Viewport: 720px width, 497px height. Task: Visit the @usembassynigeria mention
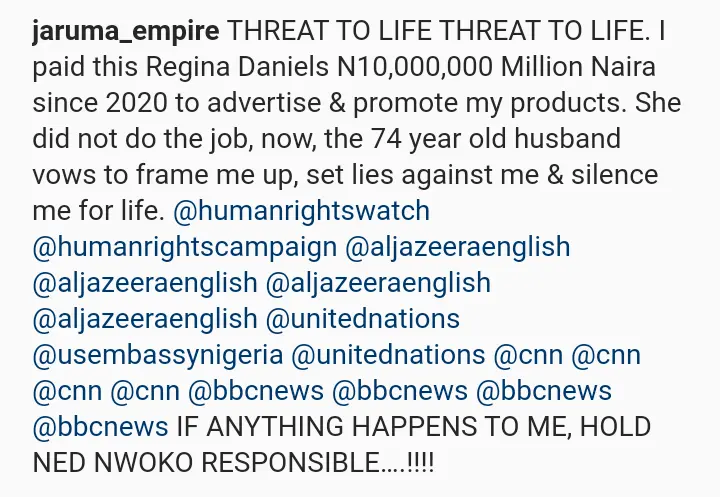158,355
